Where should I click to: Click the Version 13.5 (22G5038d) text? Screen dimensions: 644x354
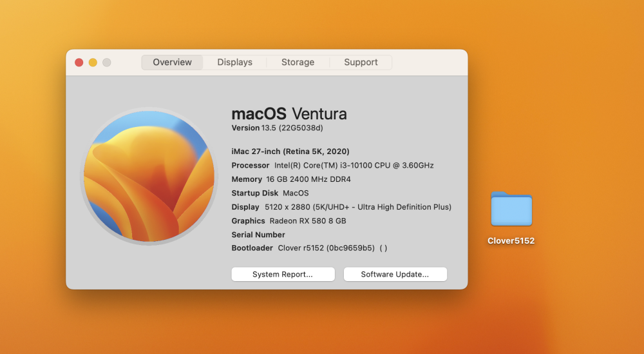(x=277, y=128)
